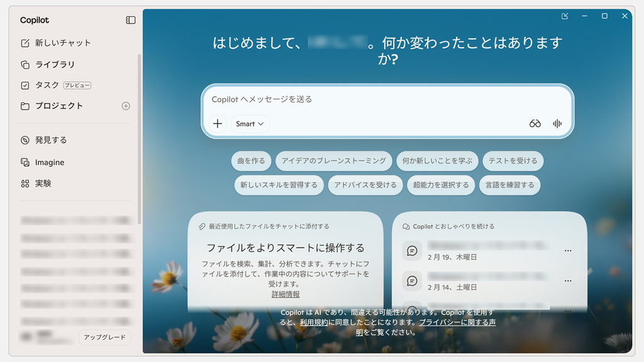Select アドバイスを受ける chip

pos(365,185)
